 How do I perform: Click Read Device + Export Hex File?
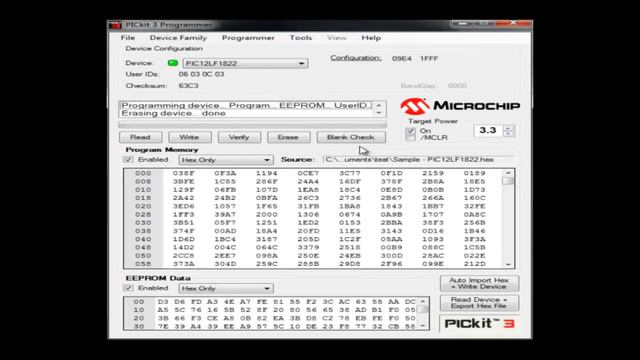(x=479, y=303)
